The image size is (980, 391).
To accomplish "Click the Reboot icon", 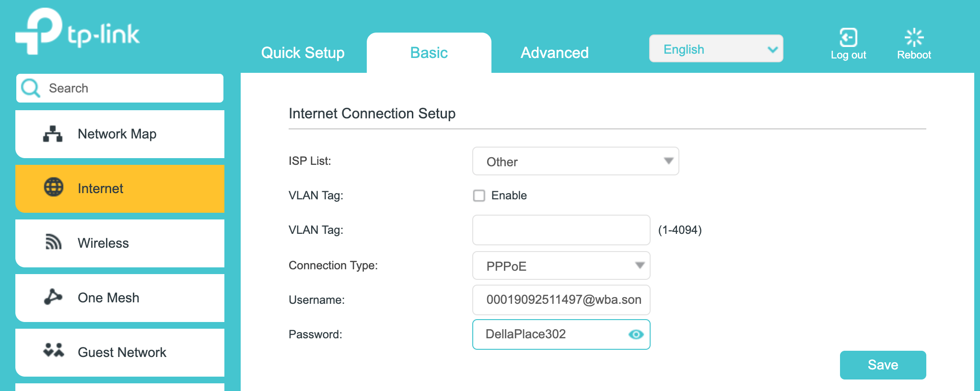I will tap(914, 38).
